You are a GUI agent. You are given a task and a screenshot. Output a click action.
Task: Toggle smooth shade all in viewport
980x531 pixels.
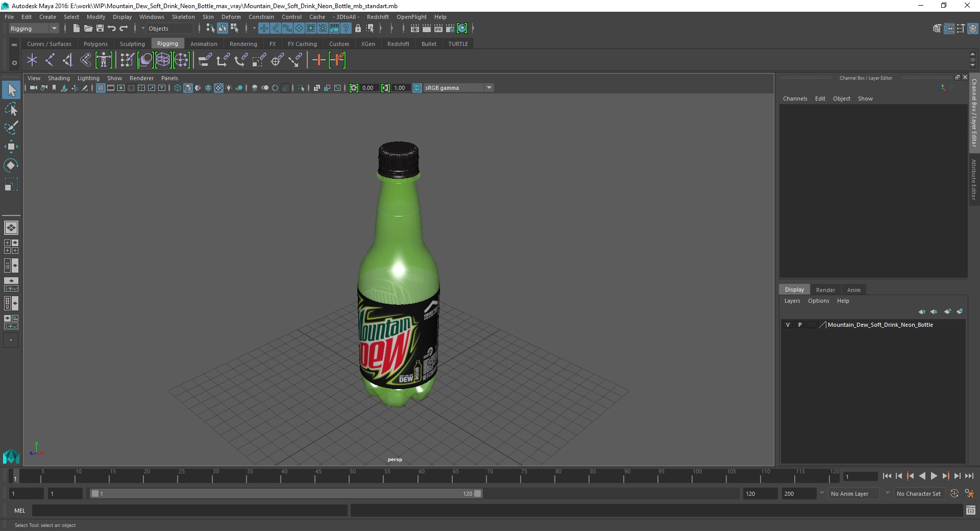pyautogui.click(x=188, y=88)
